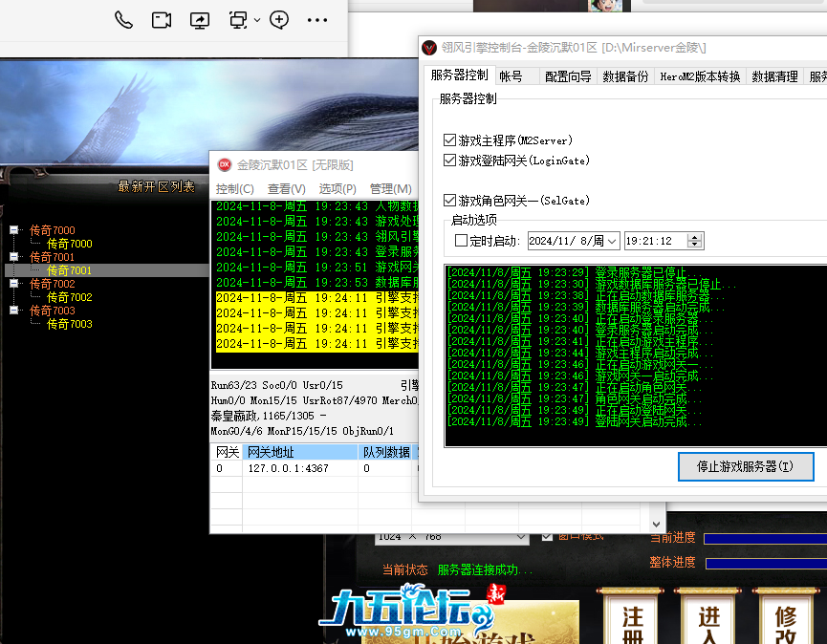Click the 翎风引擎控制台 window logo icon
827x644 pixels.
coord(429,48)
